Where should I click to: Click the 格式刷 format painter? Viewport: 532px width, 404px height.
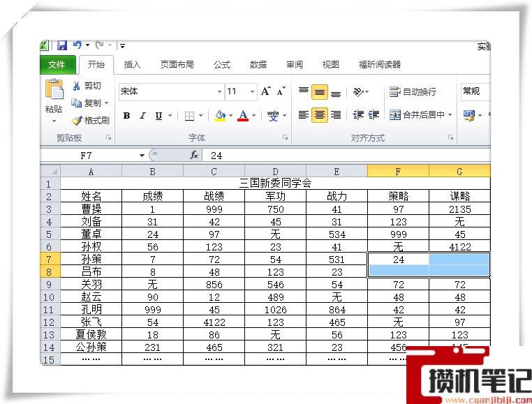pos(90,121)
